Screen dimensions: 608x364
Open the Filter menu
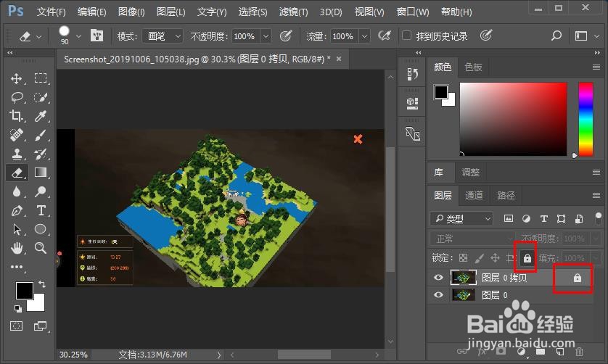point(293,12)
